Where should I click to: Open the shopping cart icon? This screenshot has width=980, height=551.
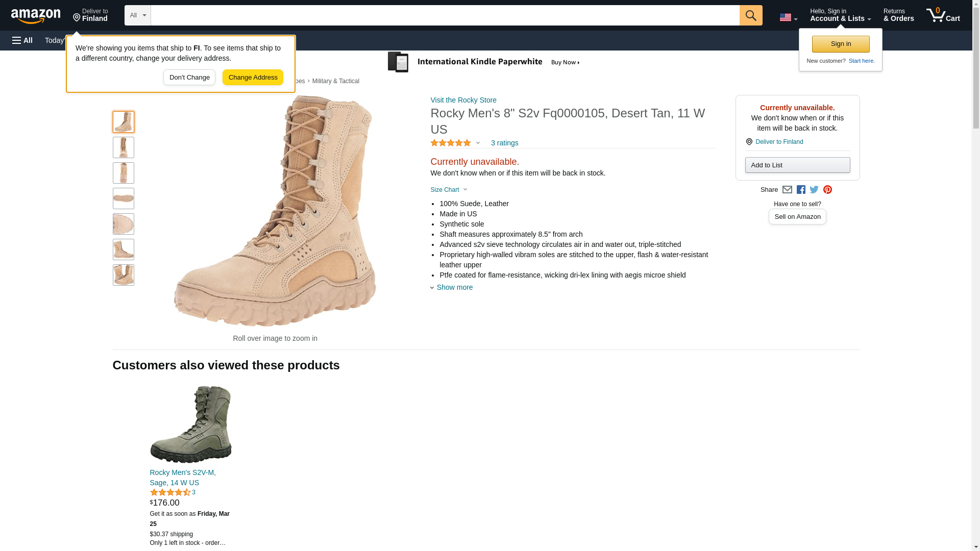943,15
